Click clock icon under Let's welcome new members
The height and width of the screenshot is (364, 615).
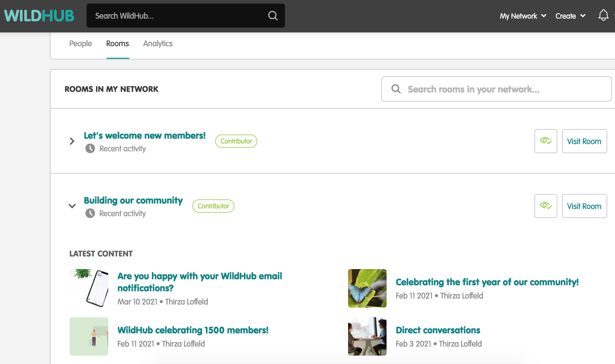(x=90, y=149)
